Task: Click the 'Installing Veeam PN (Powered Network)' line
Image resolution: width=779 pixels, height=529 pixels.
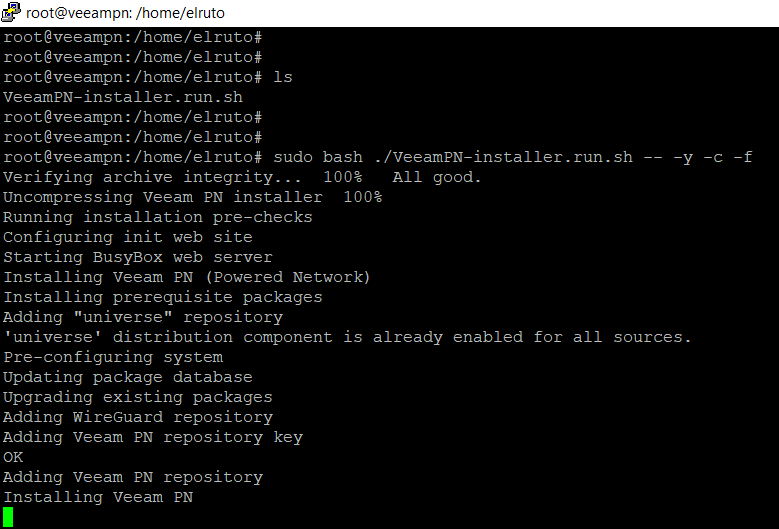Action: click(187, 277)
